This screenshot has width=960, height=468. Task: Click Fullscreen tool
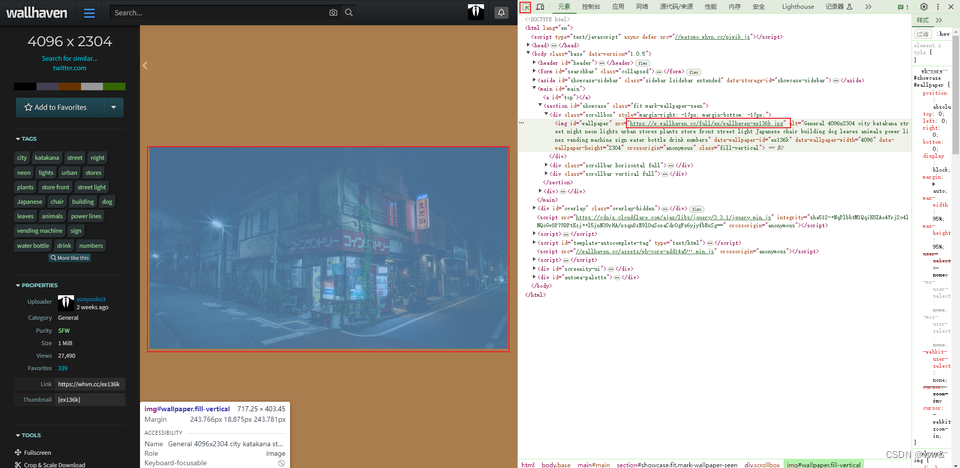33,453
